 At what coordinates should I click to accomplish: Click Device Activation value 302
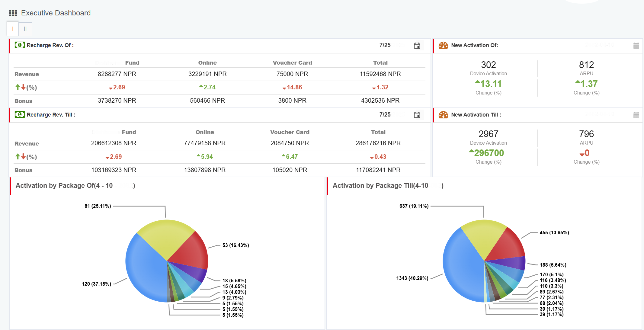(x=489, y=65)
